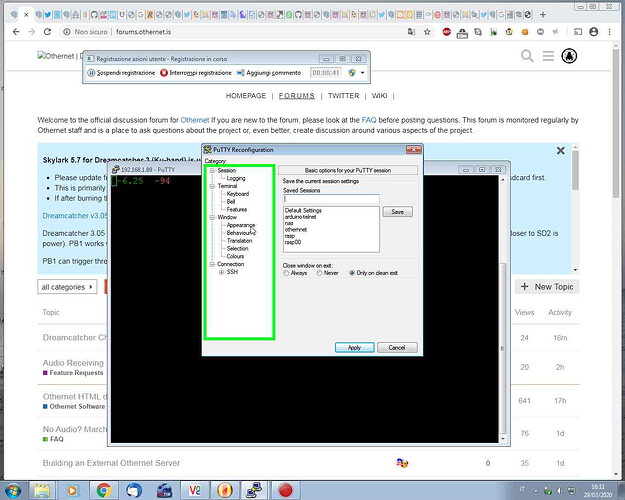Open Windows Explorer from taskbar
Viewport: 625px width, 500px height.
[x=42, y=490]
